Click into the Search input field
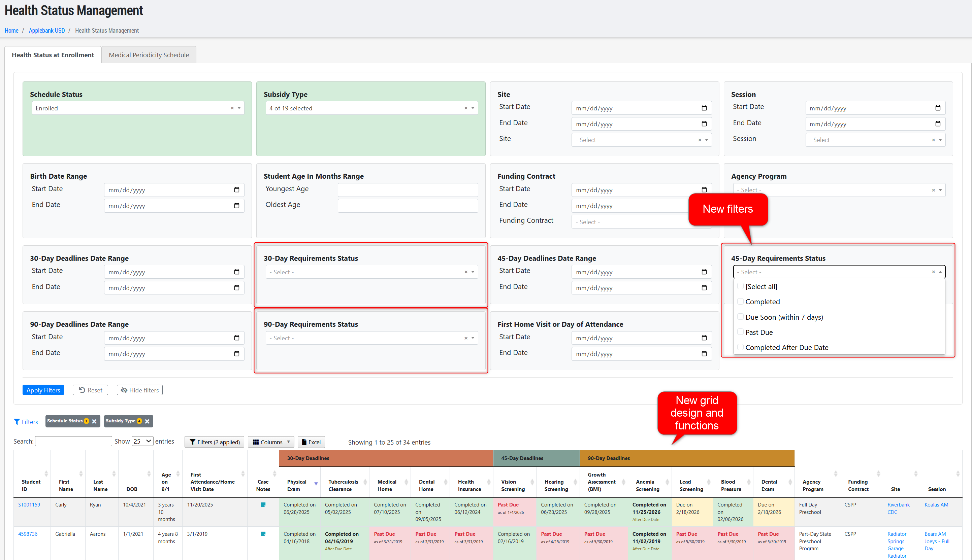The width and height of the screenshot is (972, 560). (x=73, y=441)
